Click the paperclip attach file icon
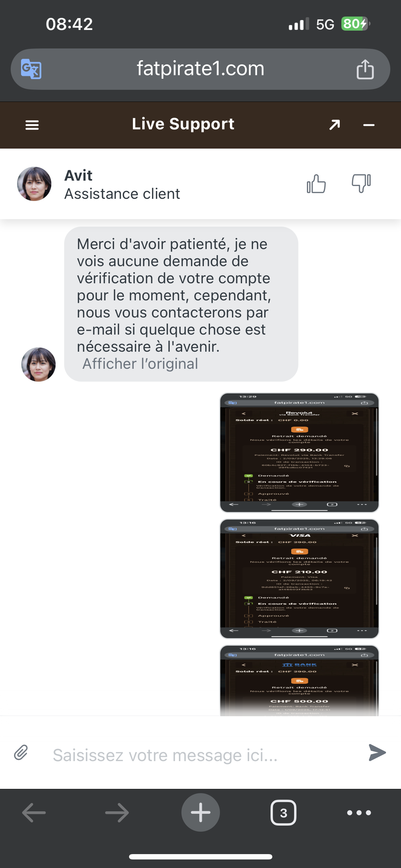The width and height of the screenshot is (401, 868). point(21,753)
